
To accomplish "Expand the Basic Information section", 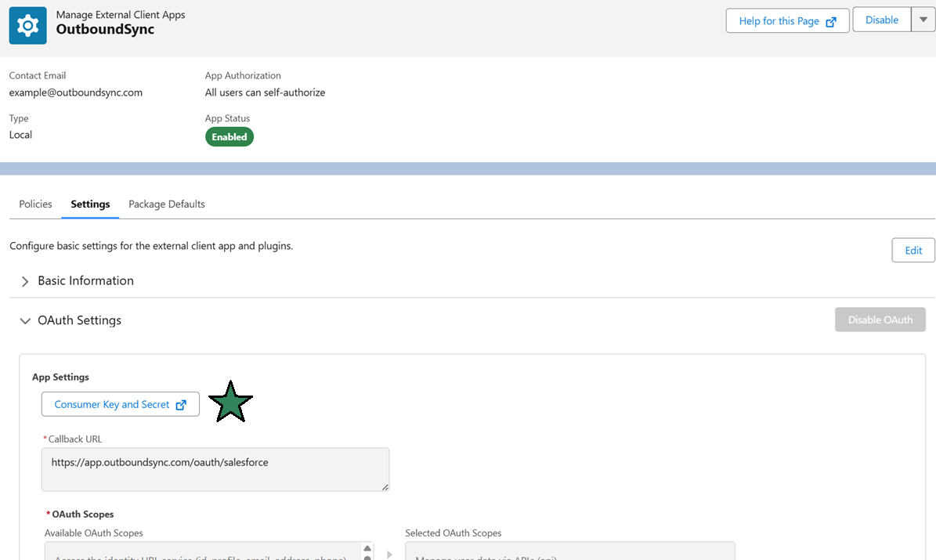I will pos(24,280).
